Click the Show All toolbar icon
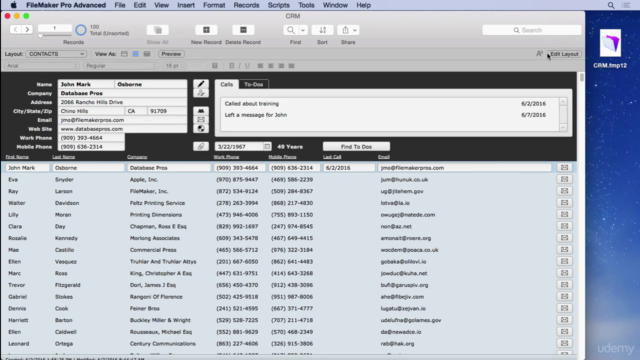640x360 pixels. click(158, 30)
